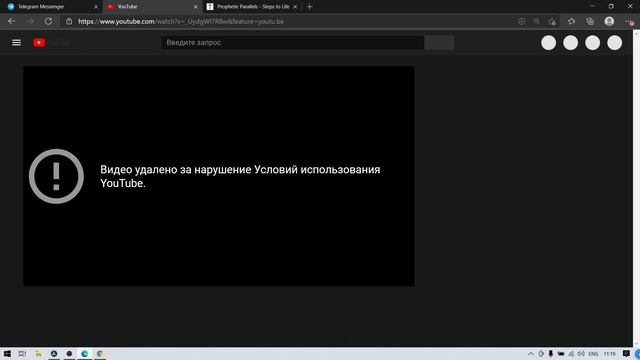Open the Windows Start menu
The height and width of the screenshot is (360, 640).
pos(7,353)
